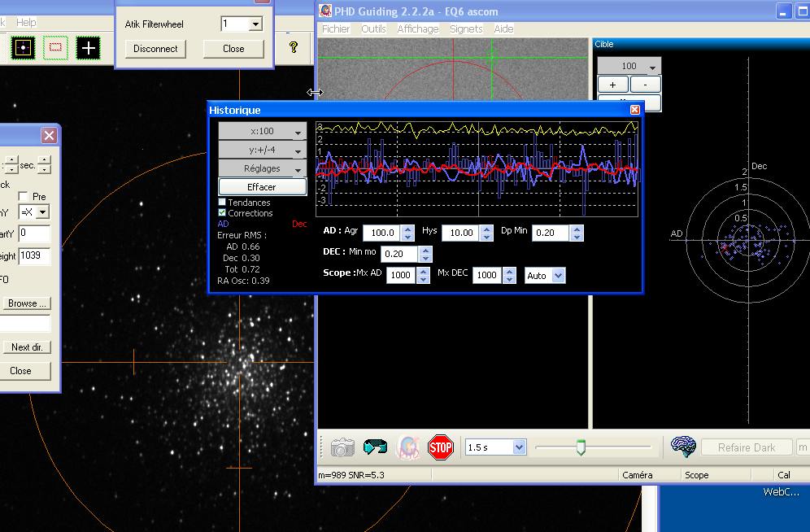Screen dimensions: 810x532
Task: Click the Effacer button
Action: 262,187
